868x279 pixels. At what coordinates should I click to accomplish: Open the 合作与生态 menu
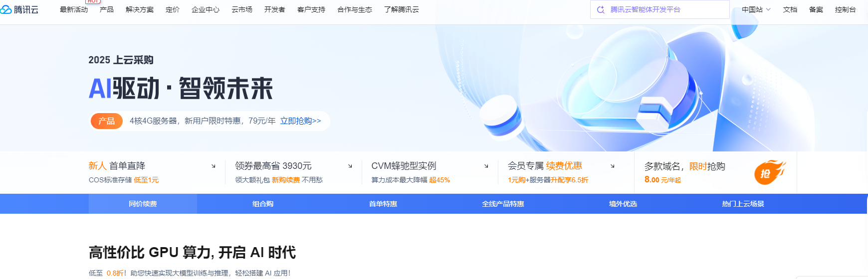click(355, 9)
